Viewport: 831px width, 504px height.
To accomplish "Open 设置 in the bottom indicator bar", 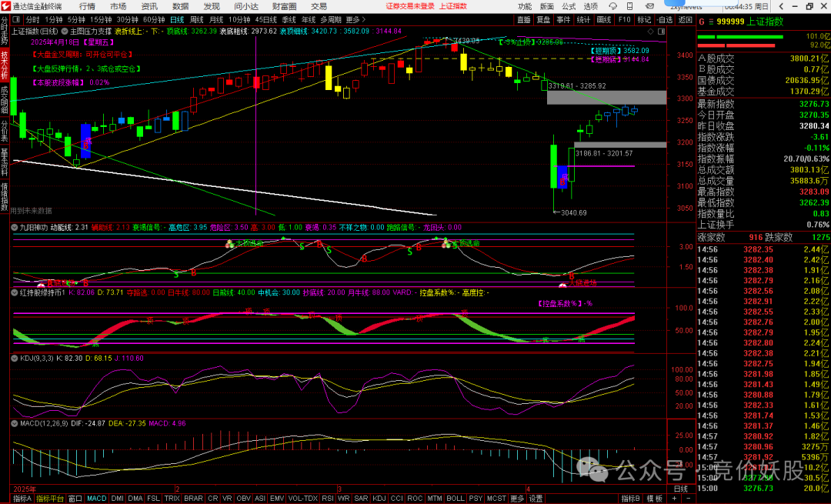I will [536, 499].
